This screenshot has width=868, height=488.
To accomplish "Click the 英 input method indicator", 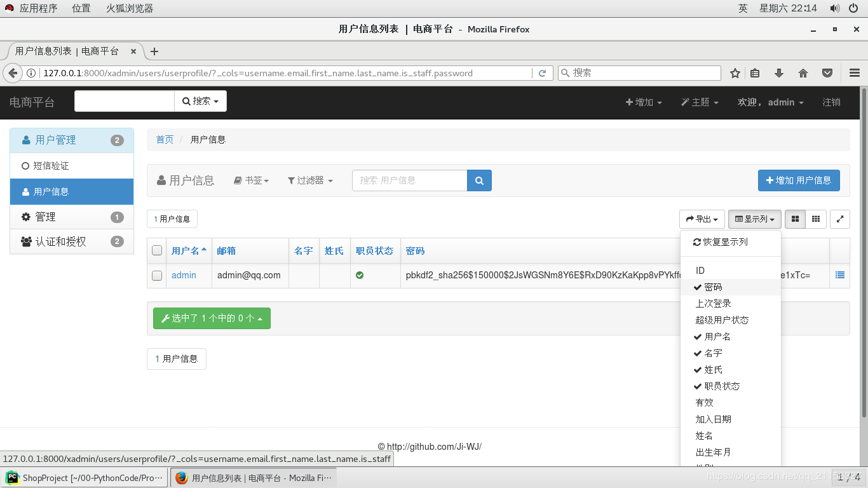I will point(743,8).
